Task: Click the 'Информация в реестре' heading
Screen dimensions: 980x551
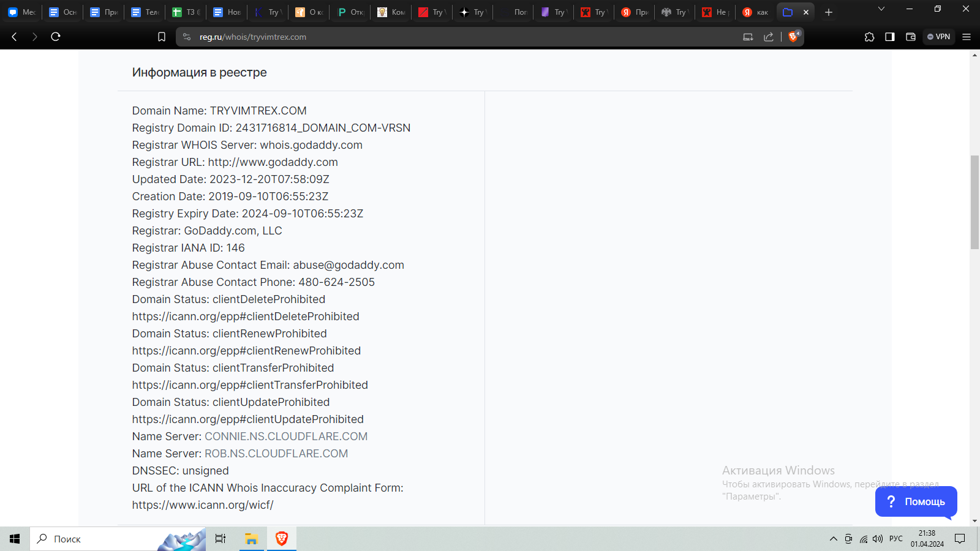Action: 200,72
